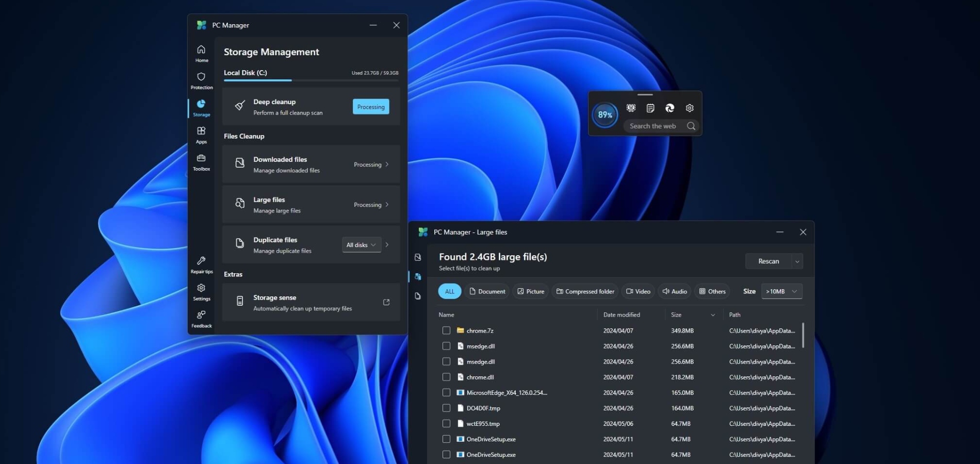Filter by Video type

pos(638,291)
